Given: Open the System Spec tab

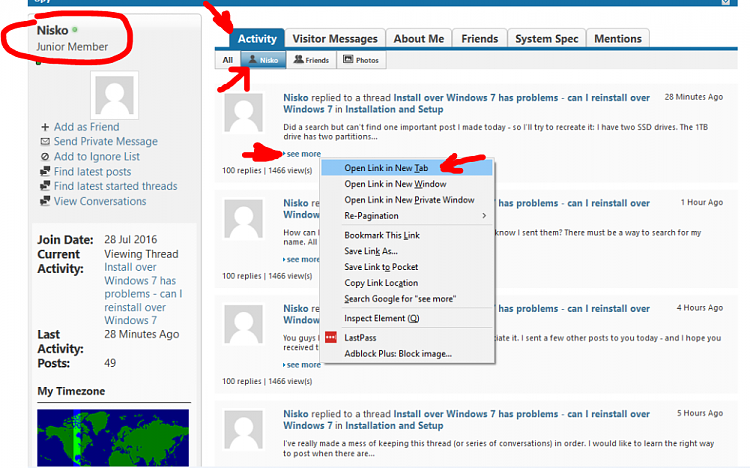Looking at the screenshot, I should [x=546, y=39].
